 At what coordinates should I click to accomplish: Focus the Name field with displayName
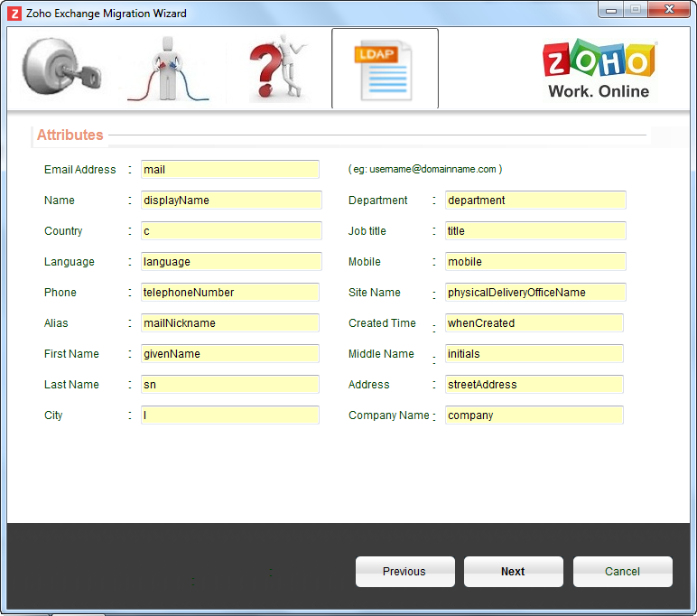[x=230, y=201]
